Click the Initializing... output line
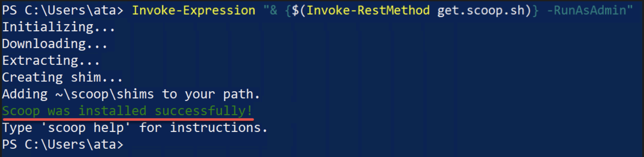The height and width of the screenshot is (157, 644). 59,27
